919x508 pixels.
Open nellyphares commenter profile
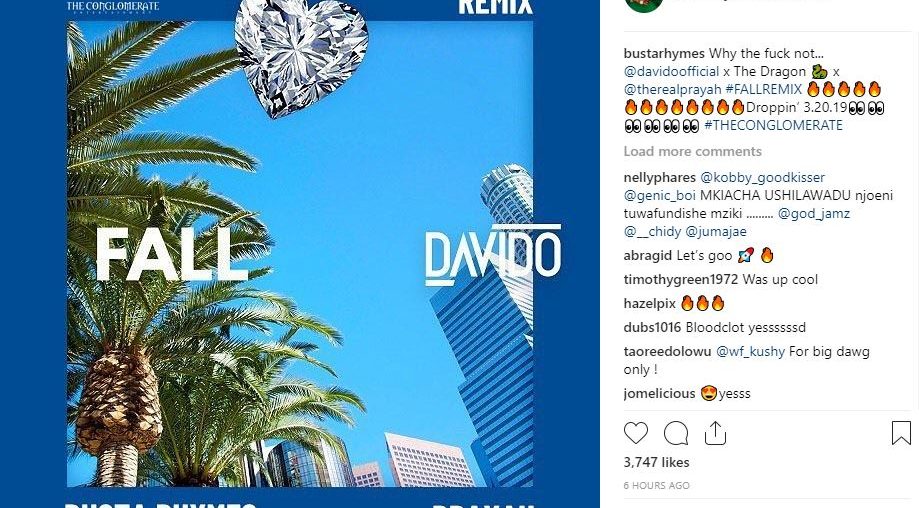659,178
